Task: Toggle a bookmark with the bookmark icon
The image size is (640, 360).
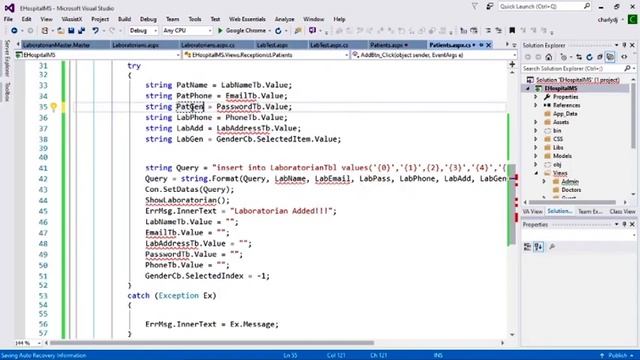Action: [x=512, y=31]
